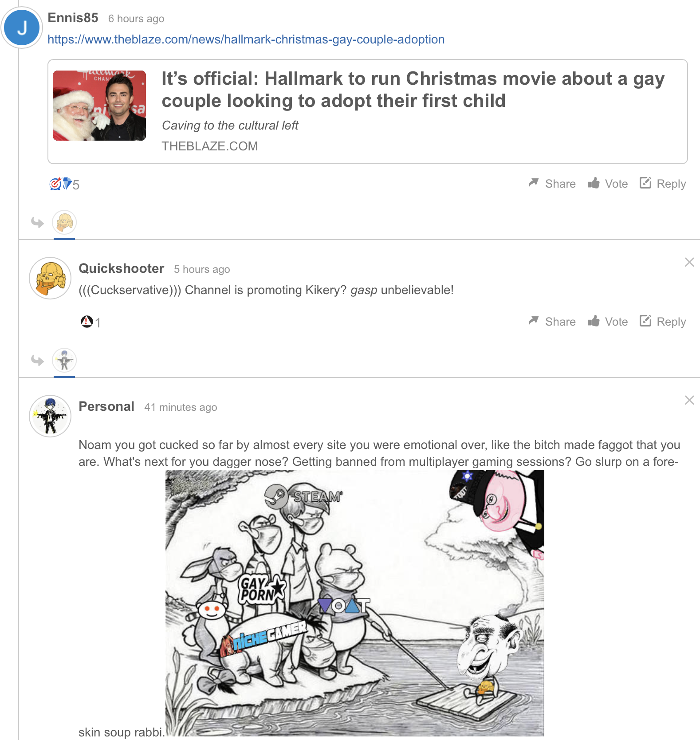Reply to Quickshooter's comment
Screen dimensions: 700x740
click(x=663, y=322)
